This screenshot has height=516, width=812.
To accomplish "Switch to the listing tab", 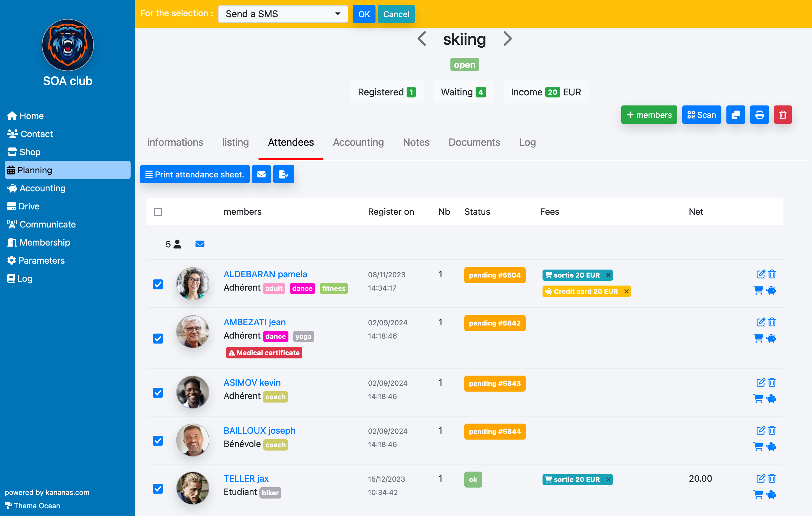I will [x=235, y=142].
